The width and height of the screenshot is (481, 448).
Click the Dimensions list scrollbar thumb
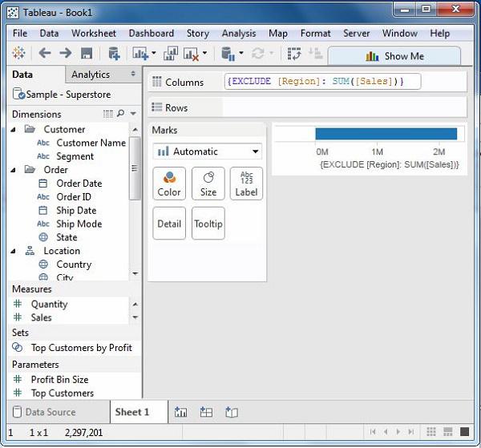[x=135, y=168]
